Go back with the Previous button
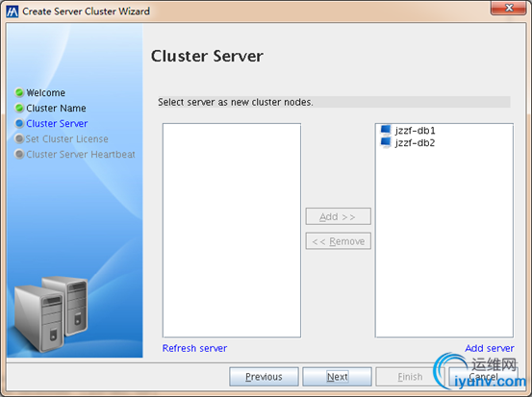The height and width of the screenshot is (397, 532). click(264, 377)
